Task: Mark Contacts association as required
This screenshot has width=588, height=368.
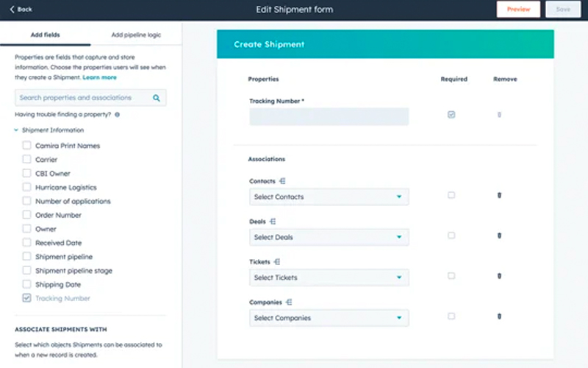Action: coord(451,195)
